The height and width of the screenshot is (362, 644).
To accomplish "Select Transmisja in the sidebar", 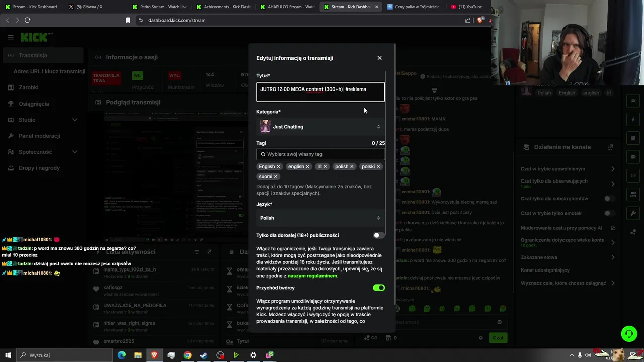I will coord(42,55).
